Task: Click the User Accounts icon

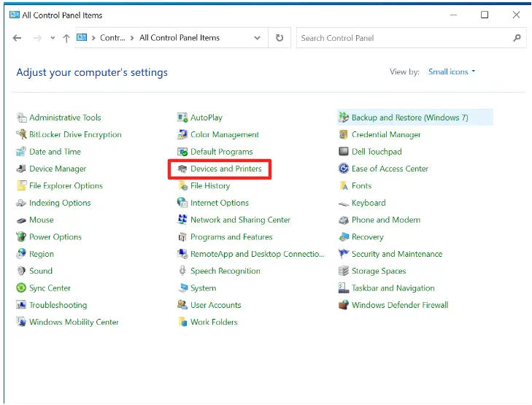Action: 182,305
